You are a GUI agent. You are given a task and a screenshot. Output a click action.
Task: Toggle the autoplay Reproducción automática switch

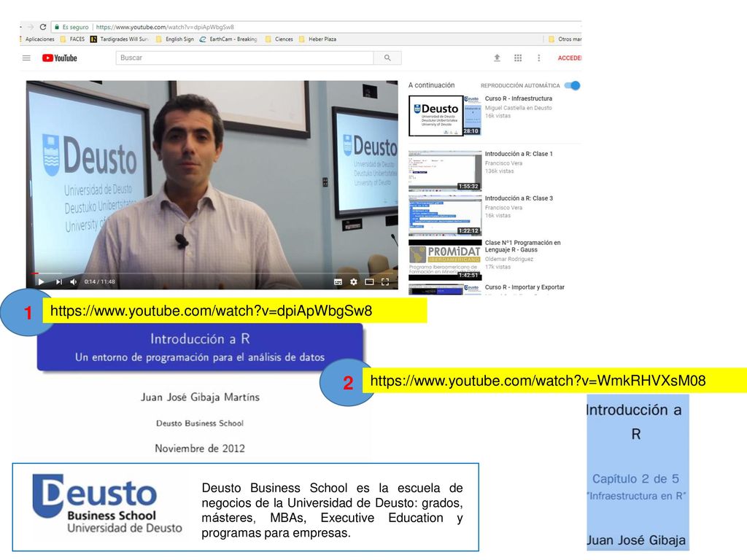[572, 86]
